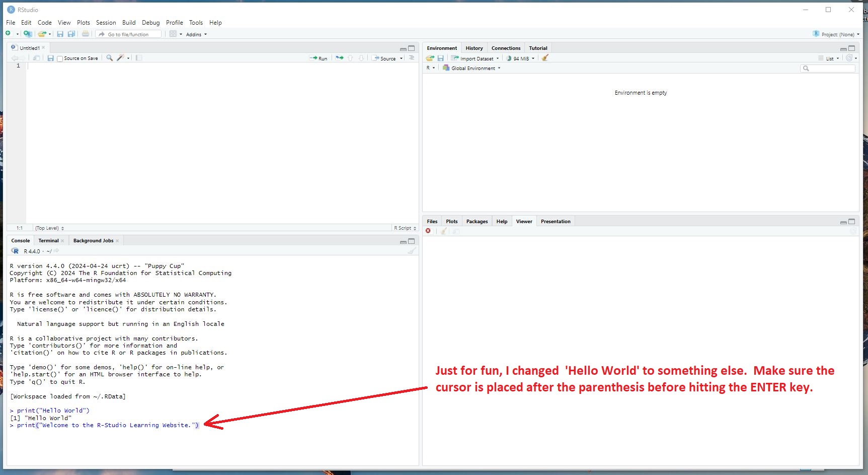Open the code tools magic wand
This screenshot has height=475, width=868.
click(x=120, y=58)
